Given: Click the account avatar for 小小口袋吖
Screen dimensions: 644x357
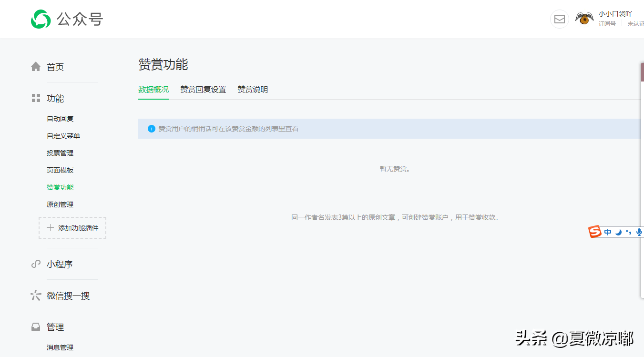Looking at the screenshot, I should coord(583,19).
